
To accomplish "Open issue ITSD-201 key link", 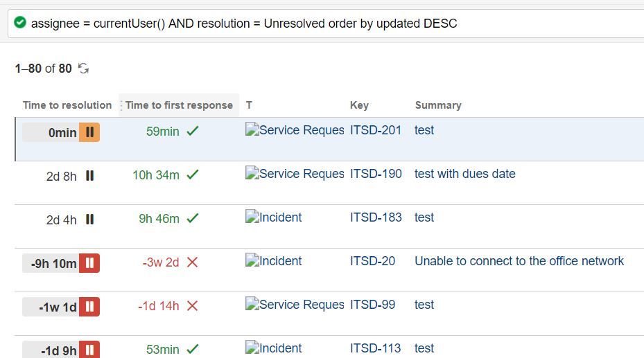I will click(x=376, y=130).
